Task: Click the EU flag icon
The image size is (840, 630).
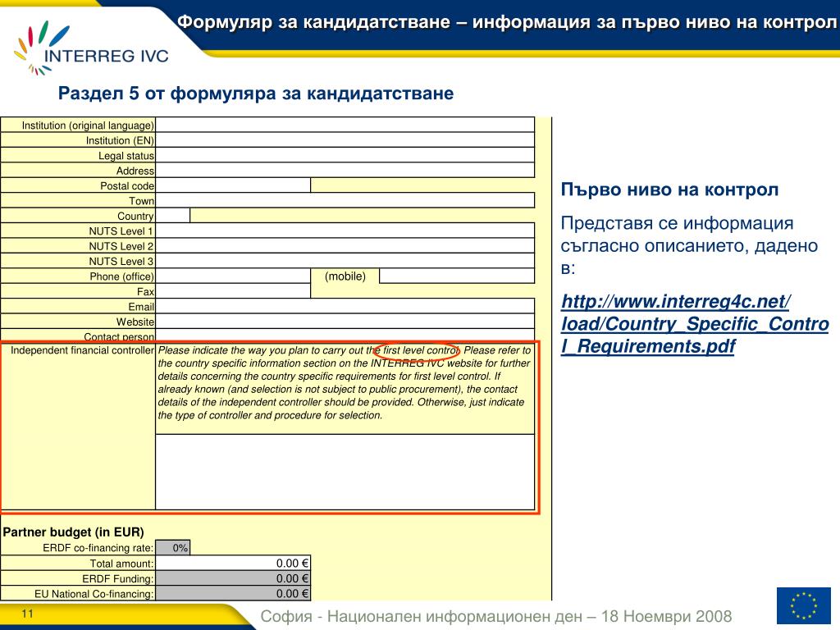Action: (x=804, y=605)
